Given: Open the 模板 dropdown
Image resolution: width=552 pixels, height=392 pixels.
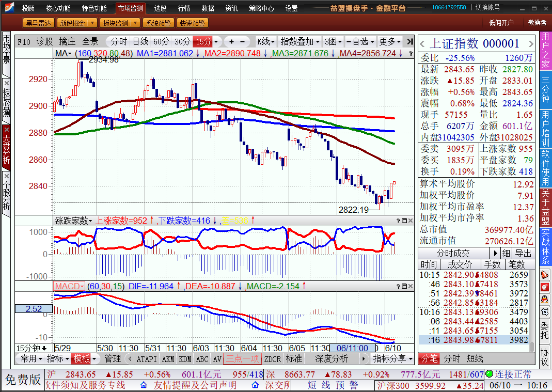Looking at the screenshot, I should click(84, 359).
